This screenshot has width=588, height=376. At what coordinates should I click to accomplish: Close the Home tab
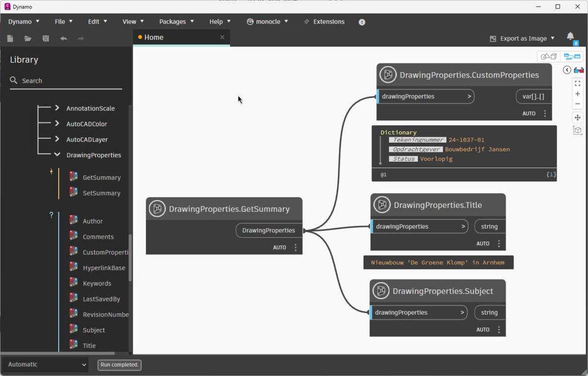pyautogui.click(x=222, y=37)
